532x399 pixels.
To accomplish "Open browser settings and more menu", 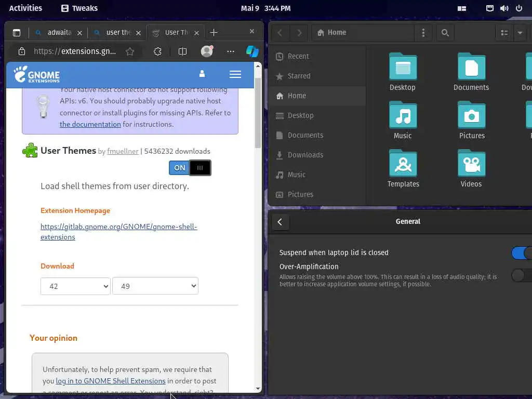I will pyautogui.click(x=231, y=51).
